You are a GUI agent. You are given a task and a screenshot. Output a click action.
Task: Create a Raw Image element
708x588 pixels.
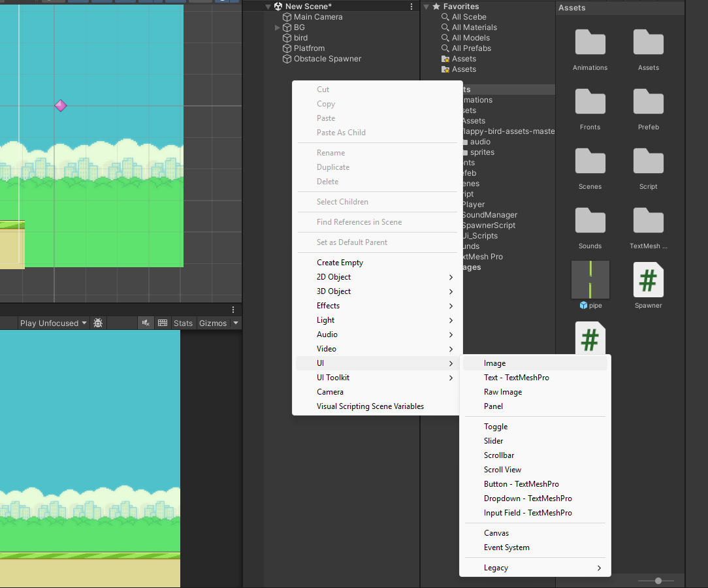pyautogui.click(x=535, y=392)
